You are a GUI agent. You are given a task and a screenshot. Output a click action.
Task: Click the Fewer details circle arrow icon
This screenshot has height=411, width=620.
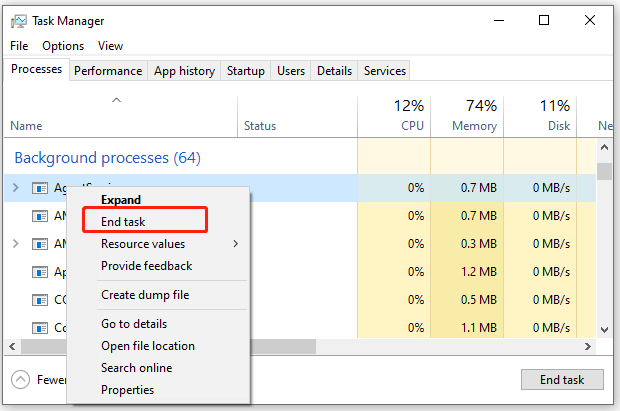point(21,380)
